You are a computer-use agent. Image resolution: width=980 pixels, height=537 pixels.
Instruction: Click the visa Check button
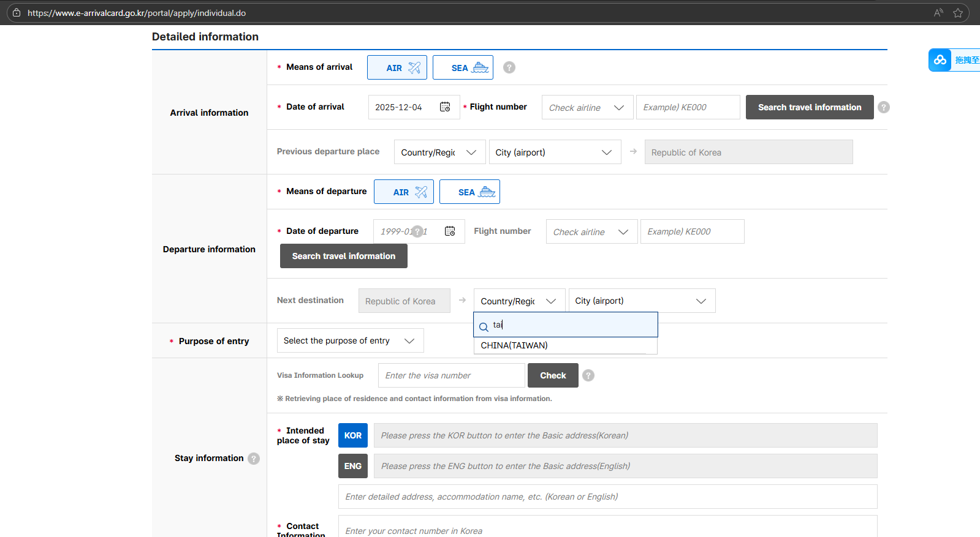point(553,375)
